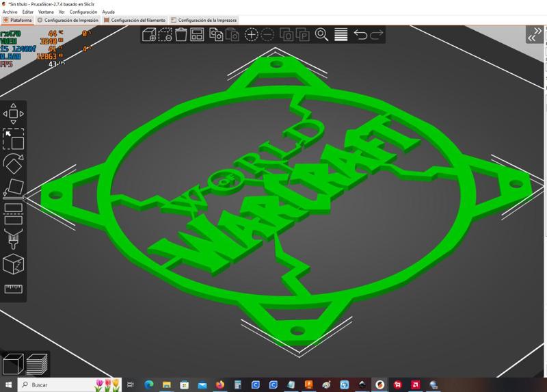Select the Paint-on supports brush tool
This screenshot has height=392, width=547.
[13, 239]
